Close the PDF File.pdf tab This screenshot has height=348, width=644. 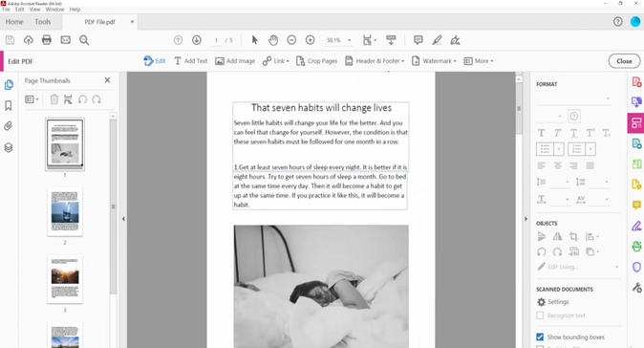click(132, 22)
